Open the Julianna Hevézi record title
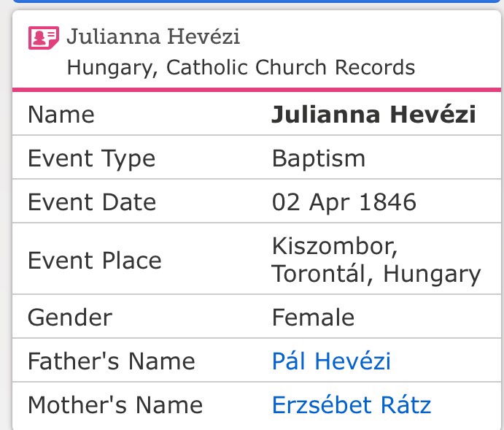 153,36
